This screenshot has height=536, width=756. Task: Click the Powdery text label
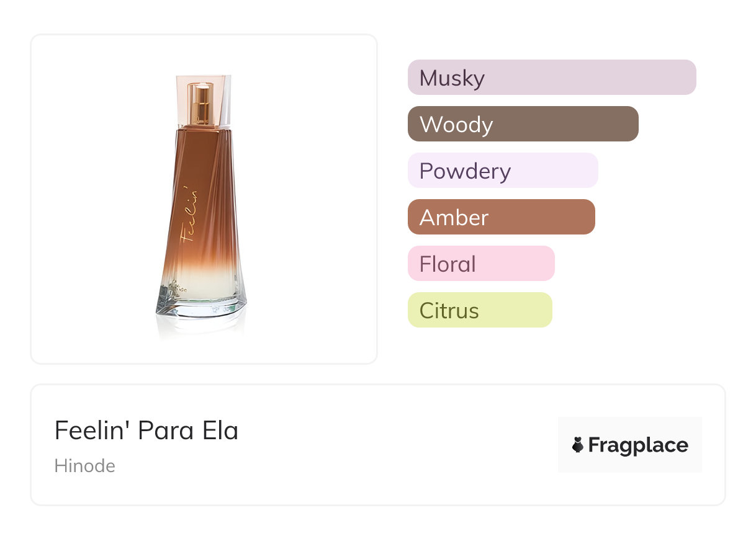[465, 171]
